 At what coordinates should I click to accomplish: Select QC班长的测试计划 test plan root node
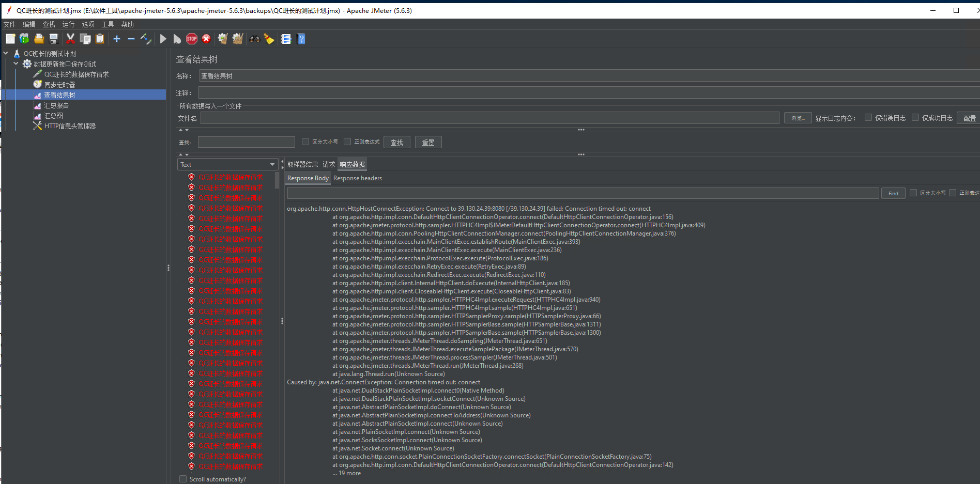pyautogui.click(x=50, y=54)
